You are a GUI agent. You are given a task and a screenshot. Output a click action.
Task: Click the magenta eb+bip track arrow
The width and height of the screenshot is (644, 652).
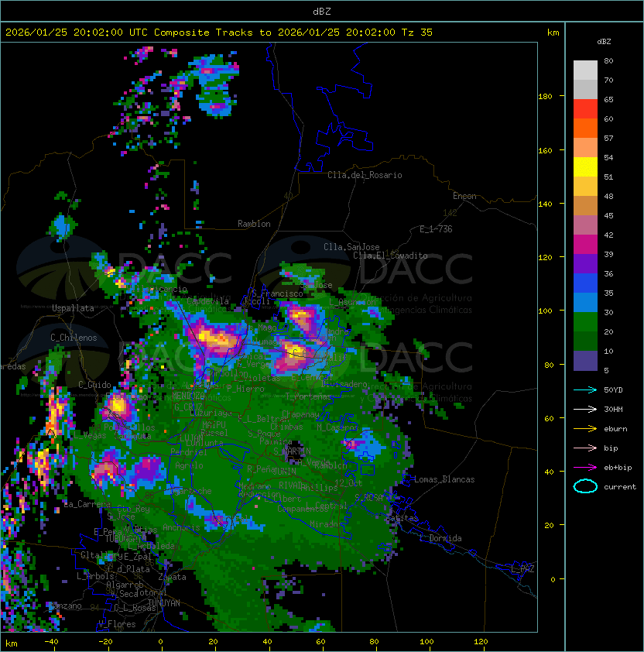585,468
